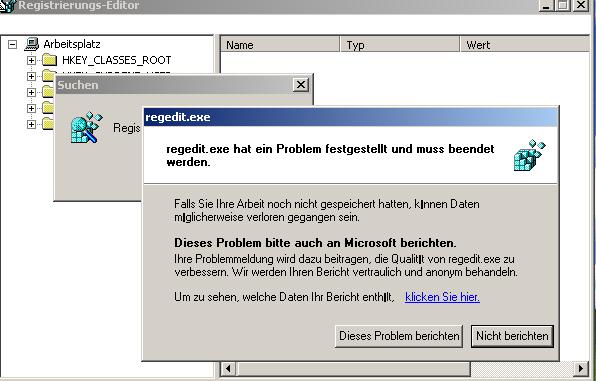Click the horizontal scrollbar thumb

coord(353,368)
